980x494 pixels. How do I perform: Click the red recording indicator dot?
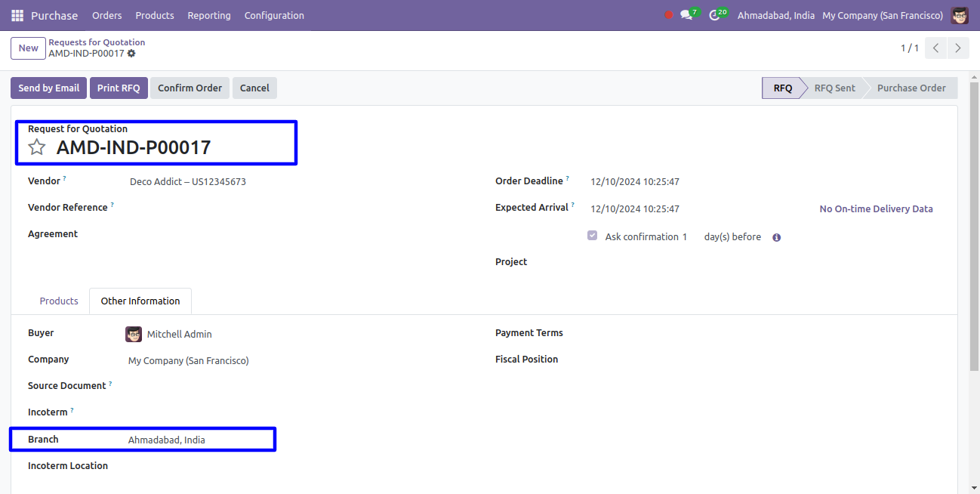click(x=668, y=15)
